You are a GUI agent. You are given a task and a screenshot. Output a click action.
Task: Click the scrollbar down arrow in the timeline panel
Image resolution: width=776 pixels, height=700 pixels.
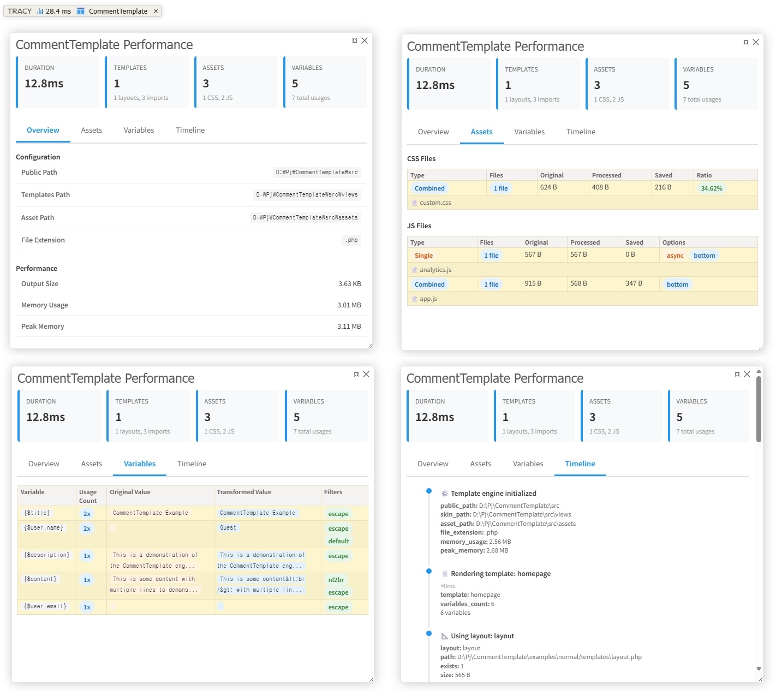(x=759, y=669)
